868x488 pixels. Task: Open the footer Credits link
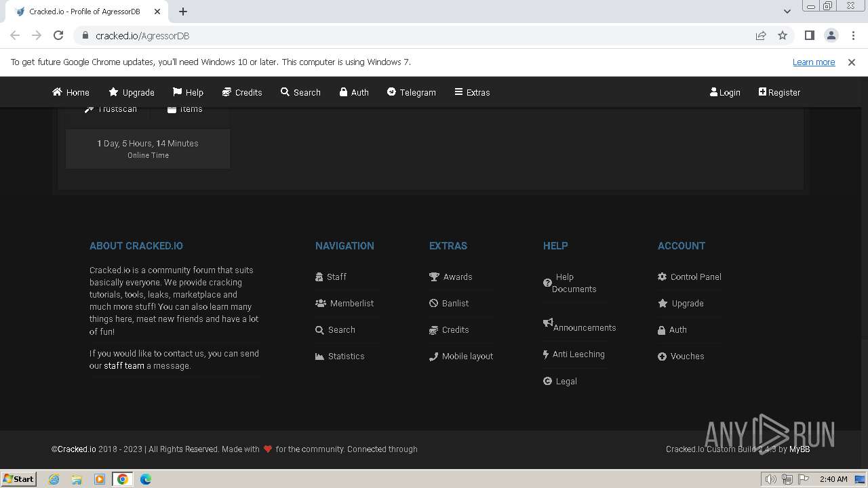(449, 329)
